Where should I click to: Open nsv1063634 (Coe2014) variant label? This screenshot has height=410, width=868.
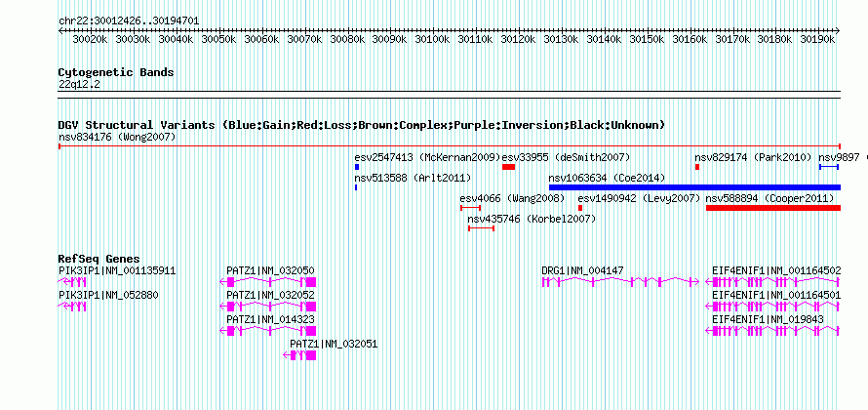(x=607, y=178)
